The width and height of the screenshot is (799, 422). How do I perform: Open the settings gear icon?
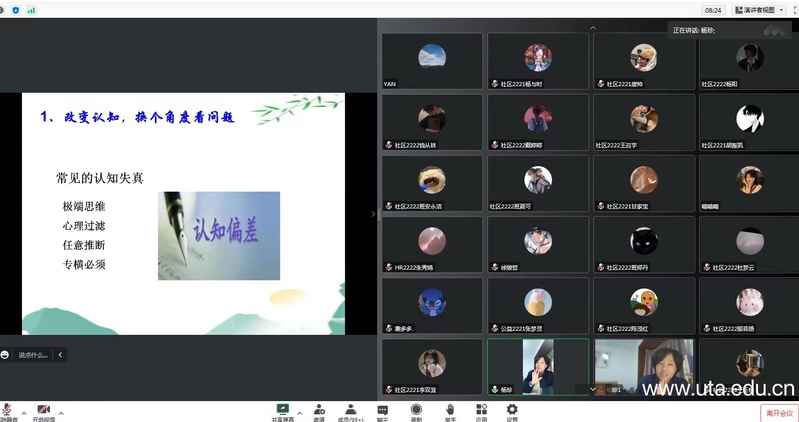[x=512, y=409]
